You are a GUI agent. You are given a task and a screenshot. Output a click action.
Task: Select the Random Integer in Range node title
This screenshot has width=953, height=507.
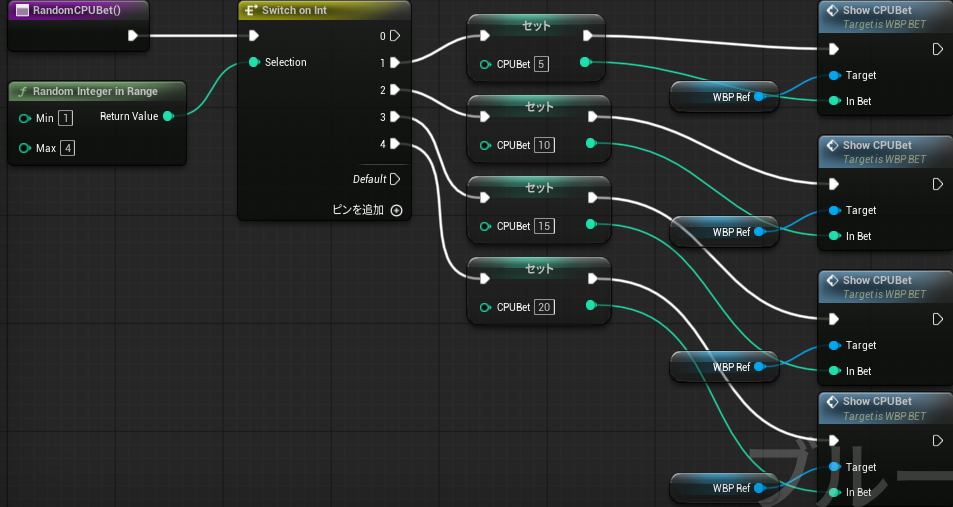point(94,91)
